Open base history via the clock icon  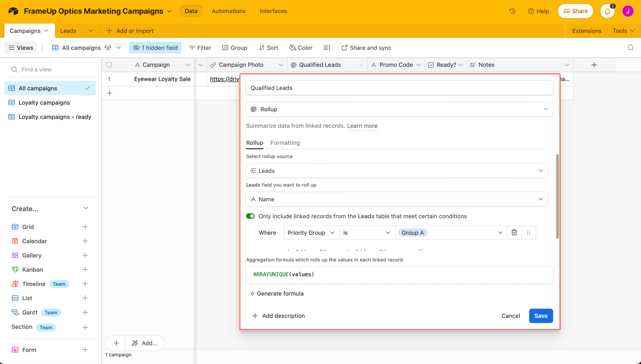(512, 11)
